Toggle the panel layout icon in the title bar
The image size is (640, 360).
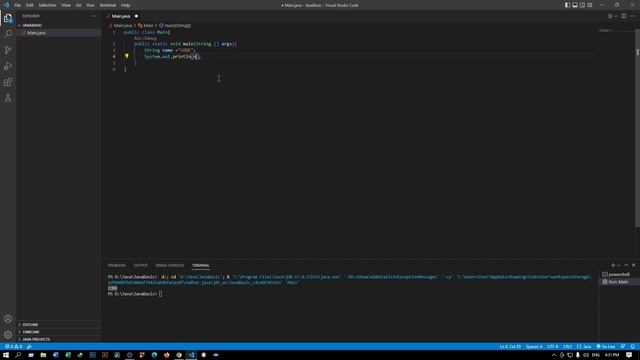tap(575, 5)
